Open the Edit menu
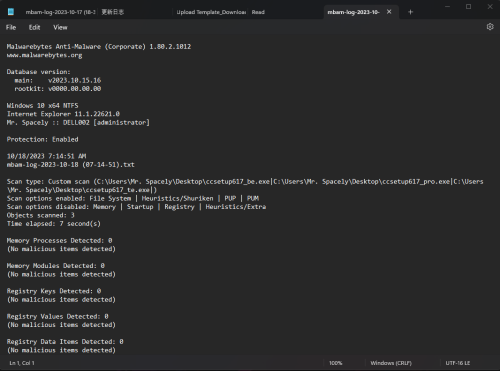The image size is (500, 371). [34, 27]
